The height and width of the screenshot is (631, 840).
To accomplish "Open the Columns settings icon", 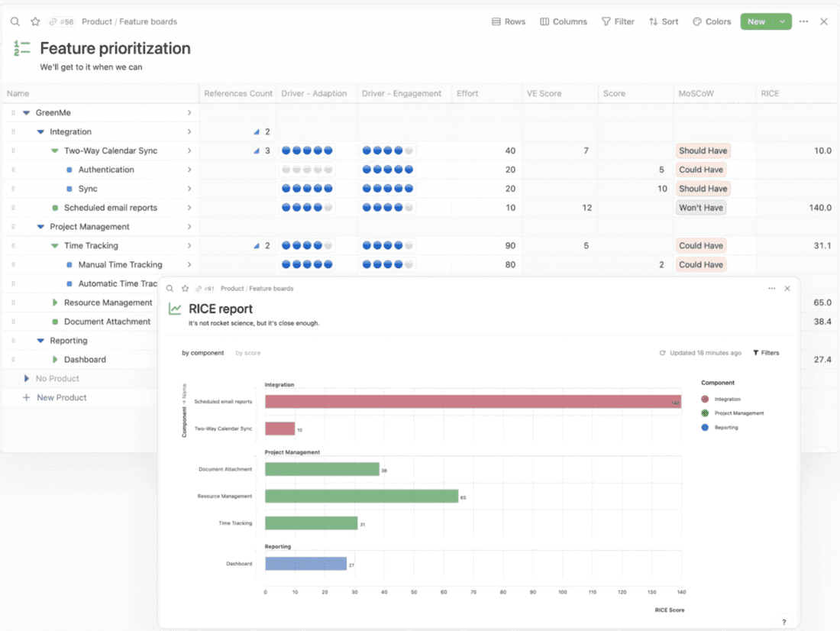I will (544, 21).
